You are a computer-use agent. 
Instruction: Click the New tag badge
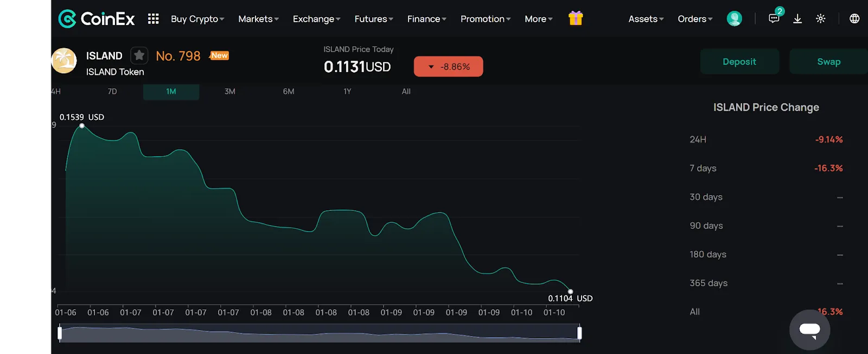click(220, 55)
